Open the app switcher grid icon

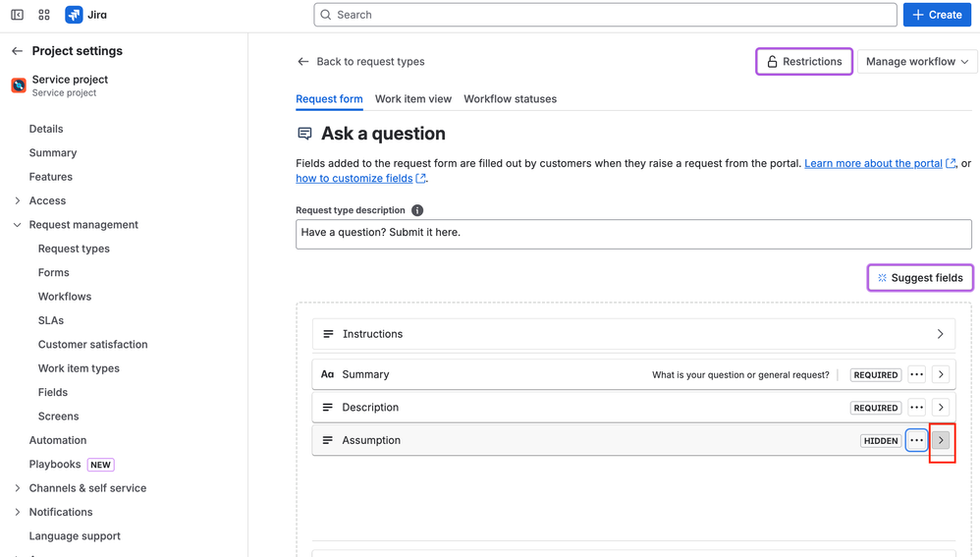coord(44,15)
